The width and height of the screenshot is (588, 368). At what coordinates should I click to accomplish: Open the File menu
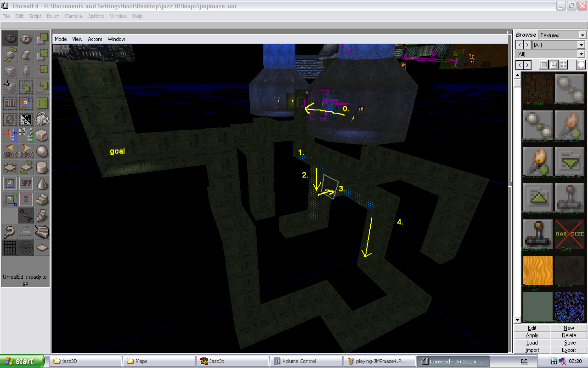[6, 16]
